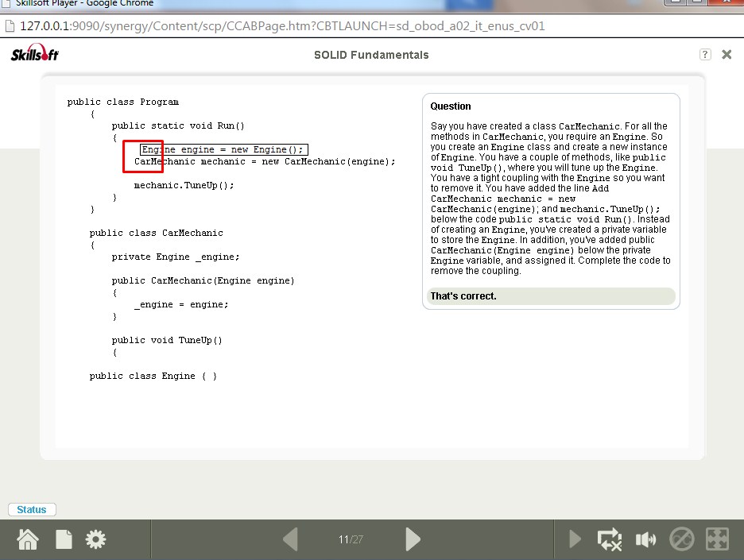This screenshot has width=744, height=560.
Task: Open the player settings gear
Action: 95,539
